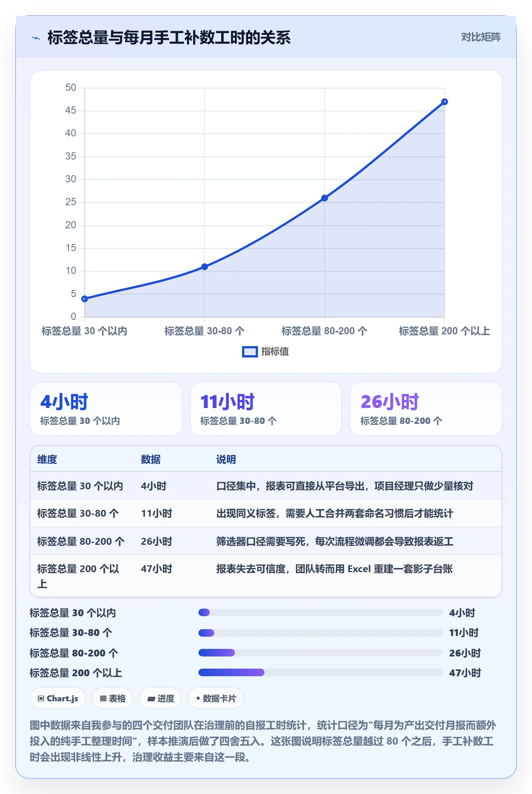Viewport: 532px width, 794px height.
Task: Click the progress bar for 30 个以内
Action: pos(320,612)
